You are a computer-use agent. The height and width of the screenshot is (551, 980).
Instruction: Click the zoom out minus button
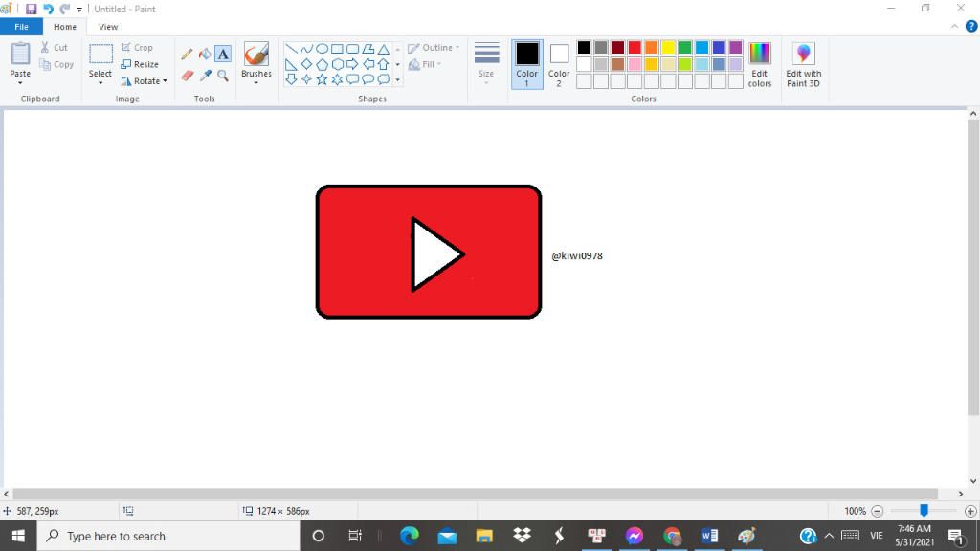[877, 511]
